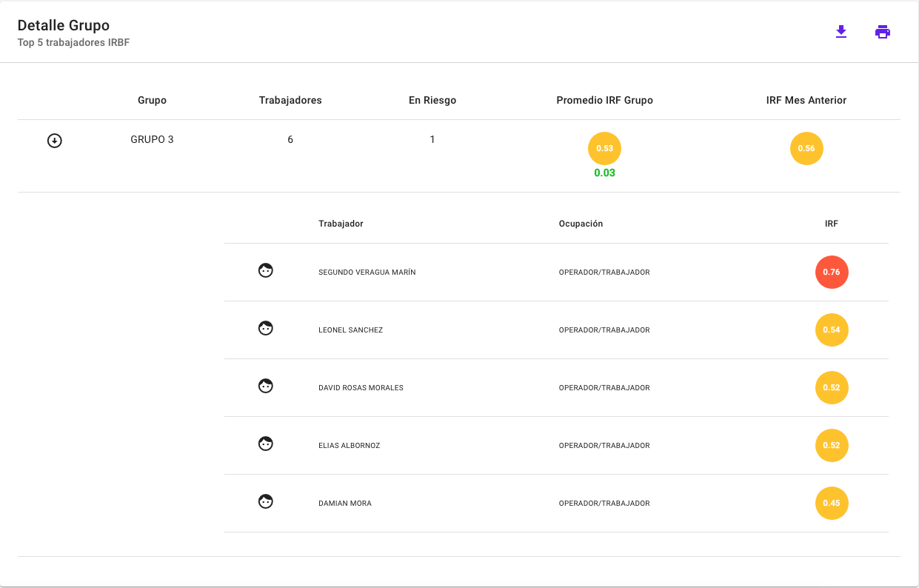Viewport: 919px width, 588px height.
Task: Click the 0.56 previous month badge
Action: pyautogui.click(x=806, y=148)
